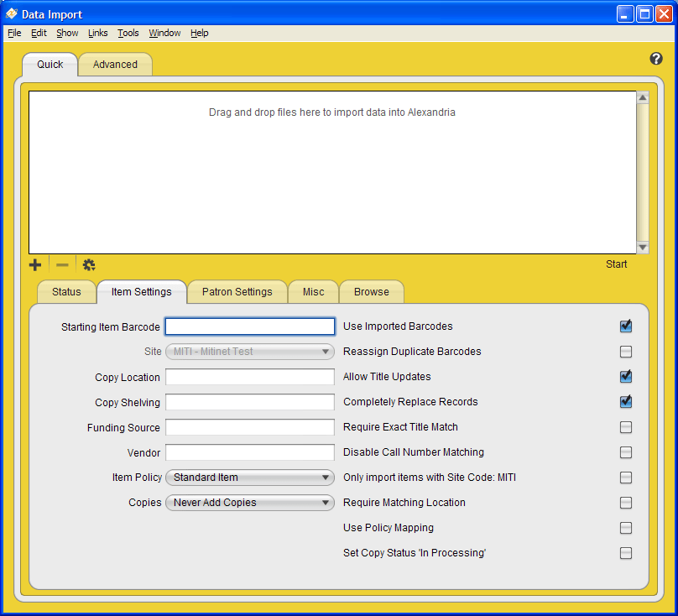Click Start to begin the import
The width and height of the screenshot is (678, 616).
tap(616, 264)
